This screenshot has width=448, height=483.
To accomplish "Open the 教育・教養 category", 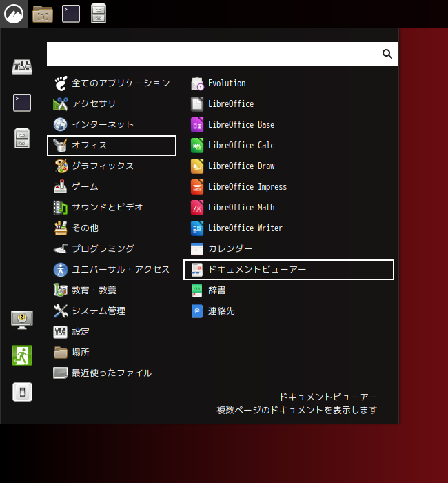I will (x=112, y=290).
